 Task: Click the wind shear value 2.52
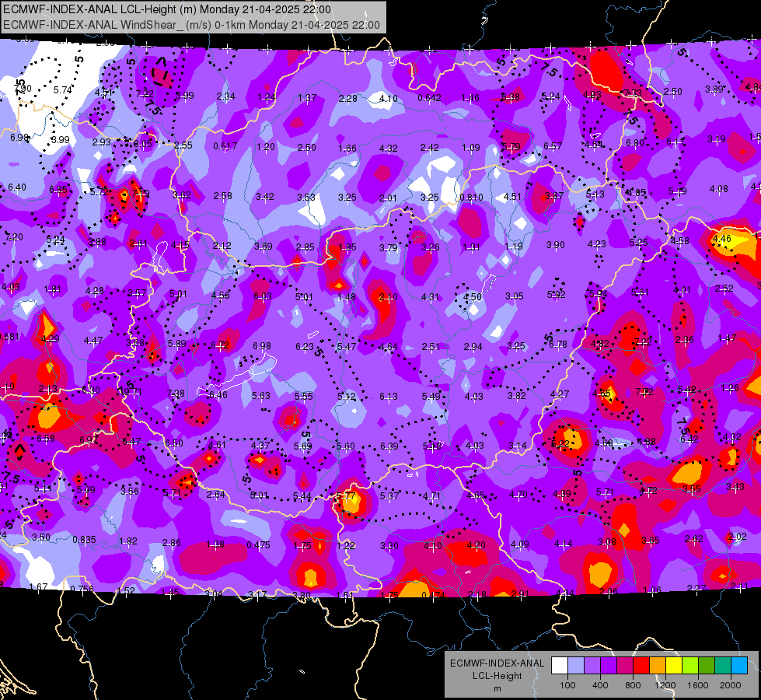[x=724, y=289]
